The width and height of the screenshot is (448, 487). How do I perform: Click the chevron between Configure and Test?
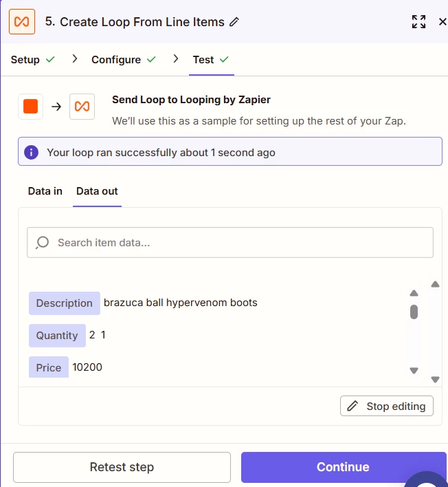click(176, 58)
